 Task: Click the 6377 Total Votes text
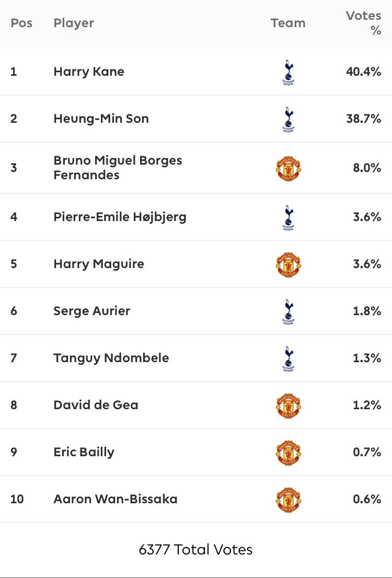coord(196,550)
